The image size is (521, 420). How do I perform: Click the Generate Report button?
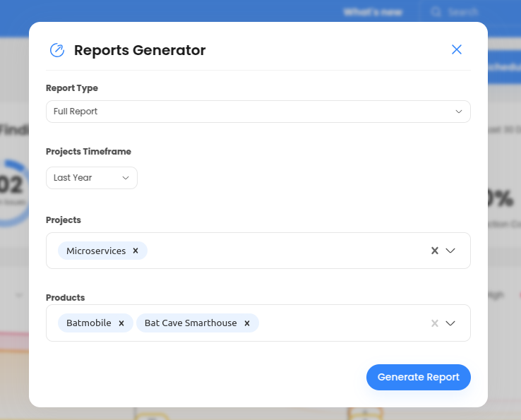(x=419, y=377)
